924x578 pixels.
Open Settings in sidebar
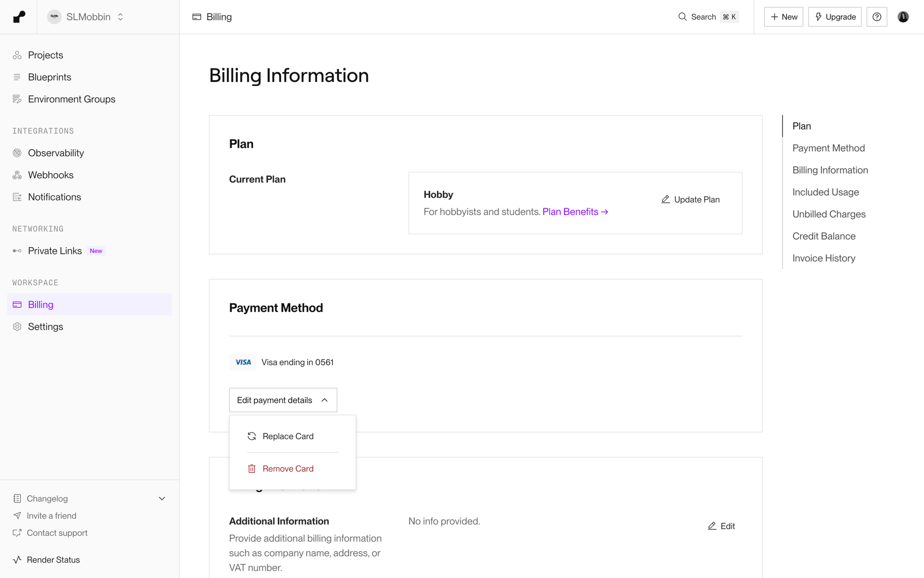point(90,327)
